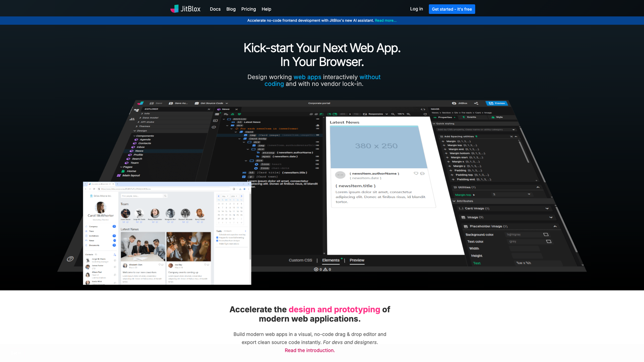
Task: Check the second todo item in the dashboard preview
Action: pyautogui.click(x=217, y=237)
